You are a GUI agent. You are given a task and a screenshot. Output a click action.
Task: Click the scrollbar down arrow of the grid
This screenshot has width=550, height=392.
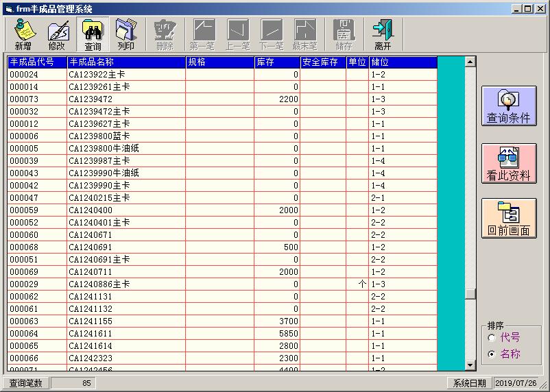(x=470, y=365)
